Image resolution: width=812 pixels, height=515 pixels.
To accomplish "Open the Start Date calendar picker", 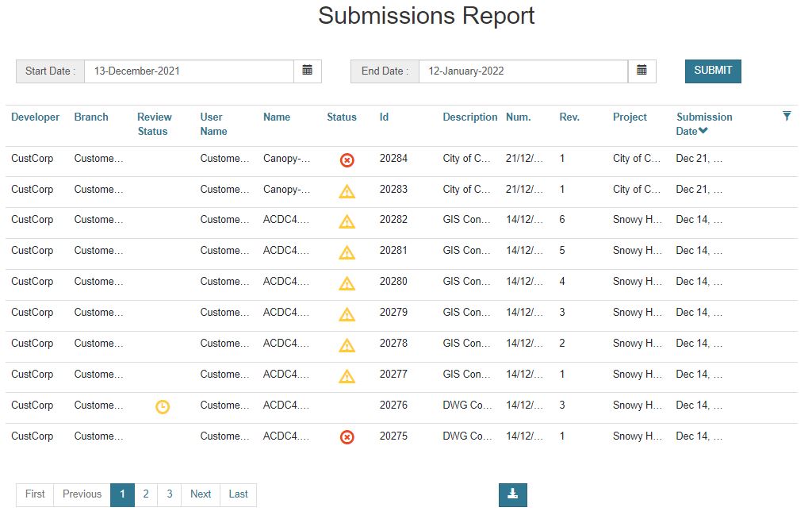I will coord(307,71).
